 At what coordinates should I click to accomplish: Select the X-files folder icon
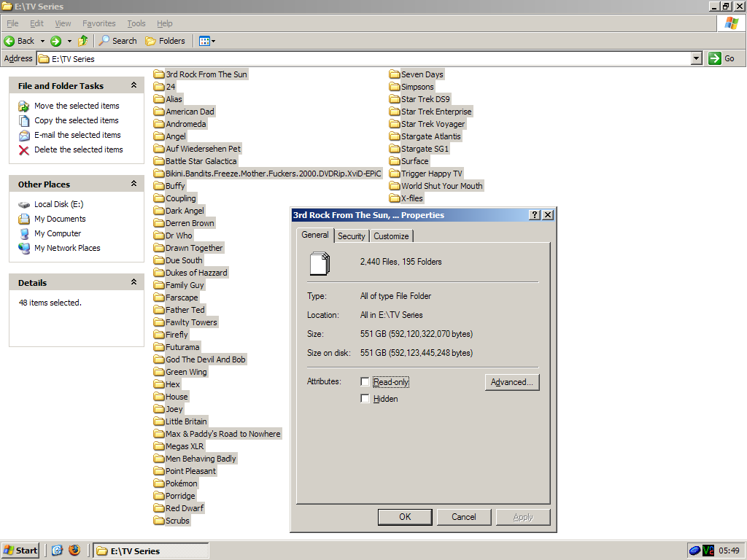pyautogui.click(x=394, y=198)
